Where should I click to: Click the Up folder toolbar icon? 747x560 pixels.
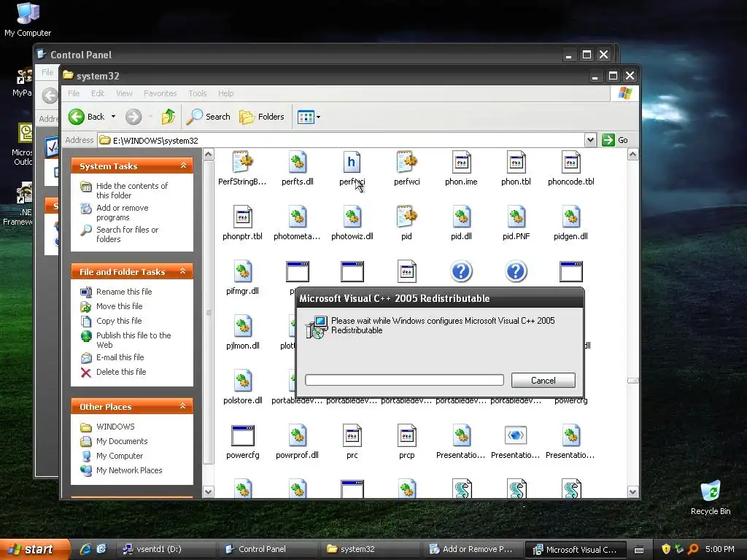(x=169, y=117)
